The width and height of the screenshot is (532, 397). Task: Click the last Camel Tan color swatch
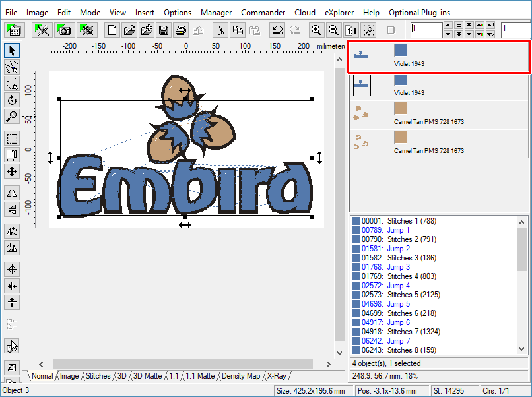(x=401, y=137)
